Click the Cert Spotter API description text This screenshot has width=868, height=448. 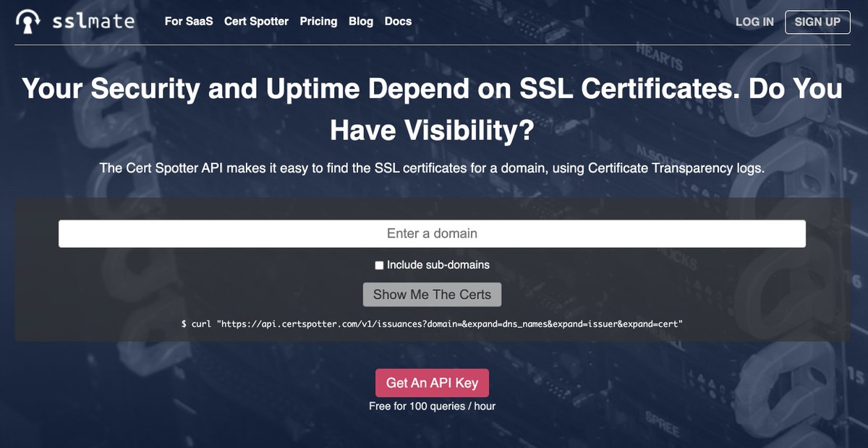432,168
